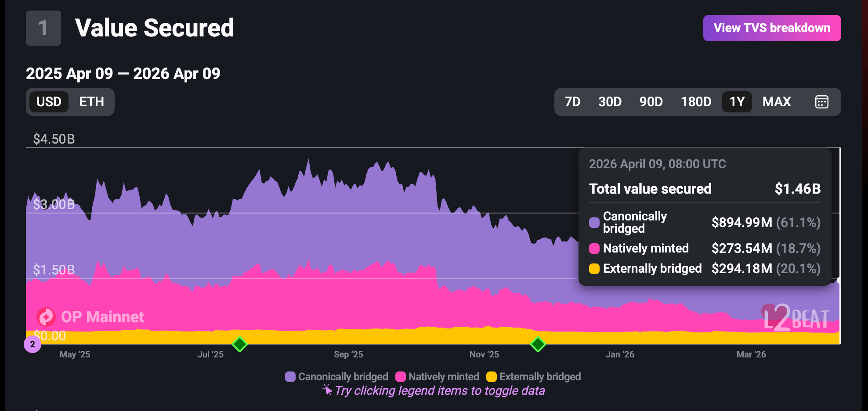
Task: Click the section number 1 badge
Action: [43, 28]
